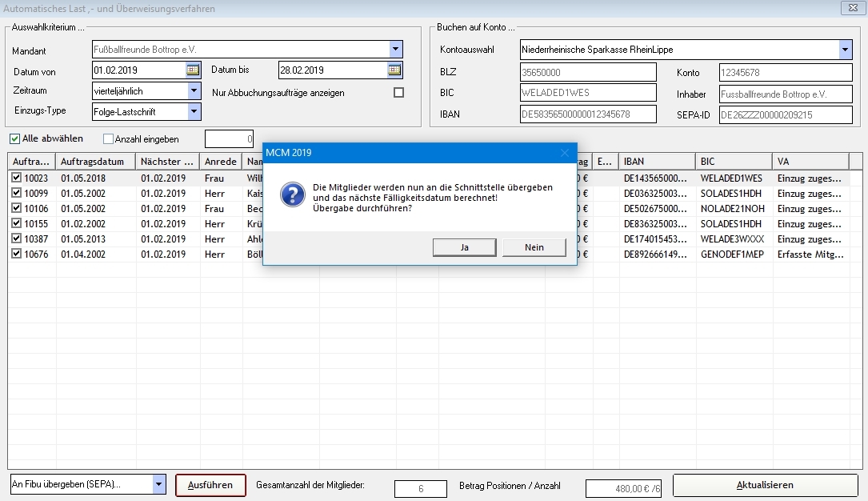Uncheck the row for order 10676

point(17,254)
